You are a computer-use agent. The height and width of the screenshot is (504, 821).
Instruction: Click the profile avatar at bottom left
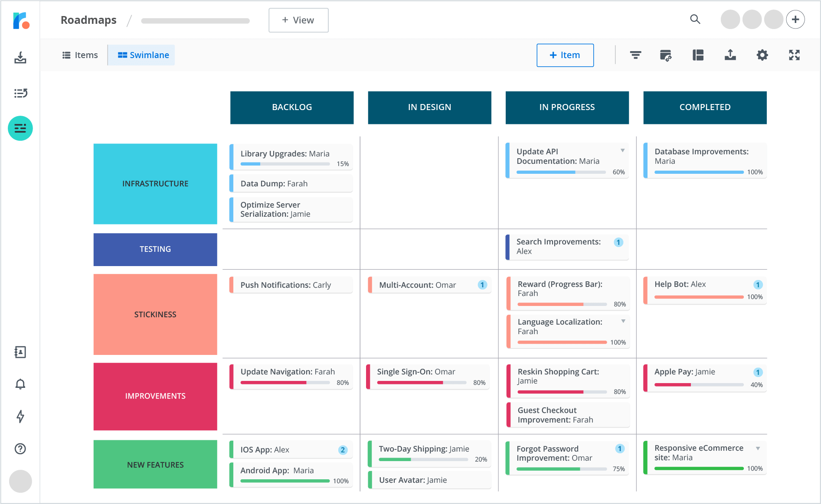coord(20,481)
